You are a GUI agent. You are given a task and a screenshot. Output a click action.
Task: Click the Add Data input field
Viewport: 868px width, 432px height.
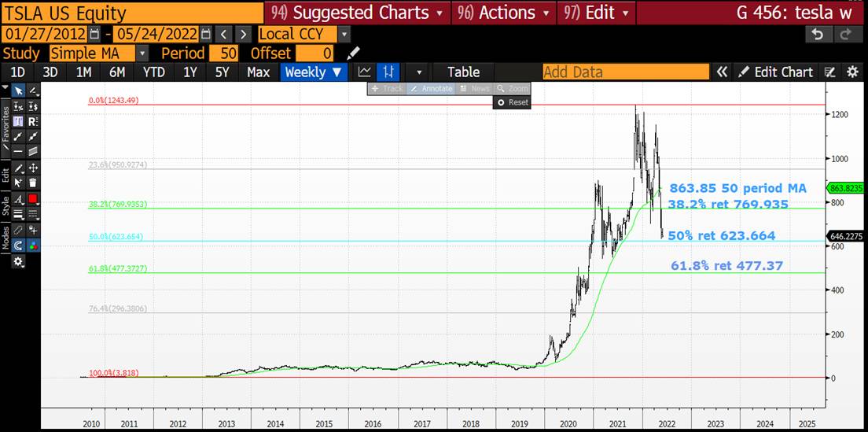(x=626, y=72)
